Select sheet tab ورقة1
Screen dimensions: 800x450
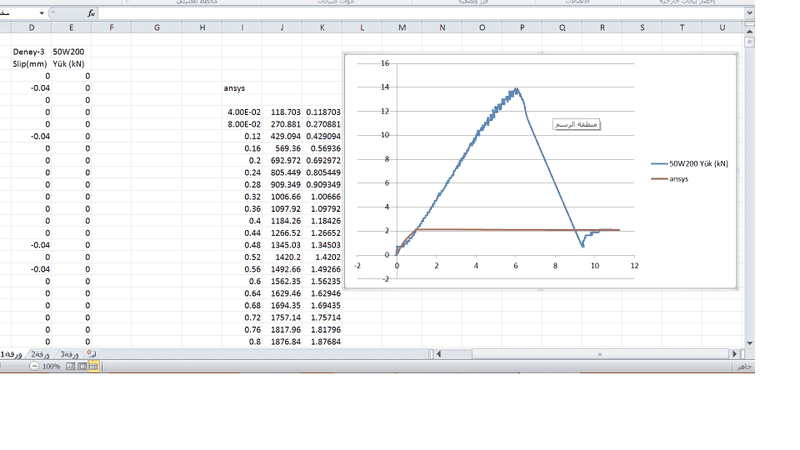point(13,354)
